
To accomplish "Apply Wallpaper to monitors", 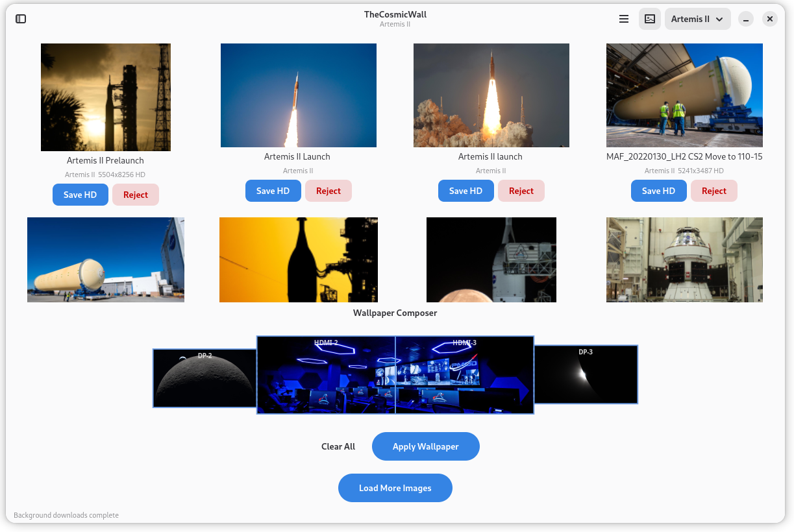I will point(426,446).
